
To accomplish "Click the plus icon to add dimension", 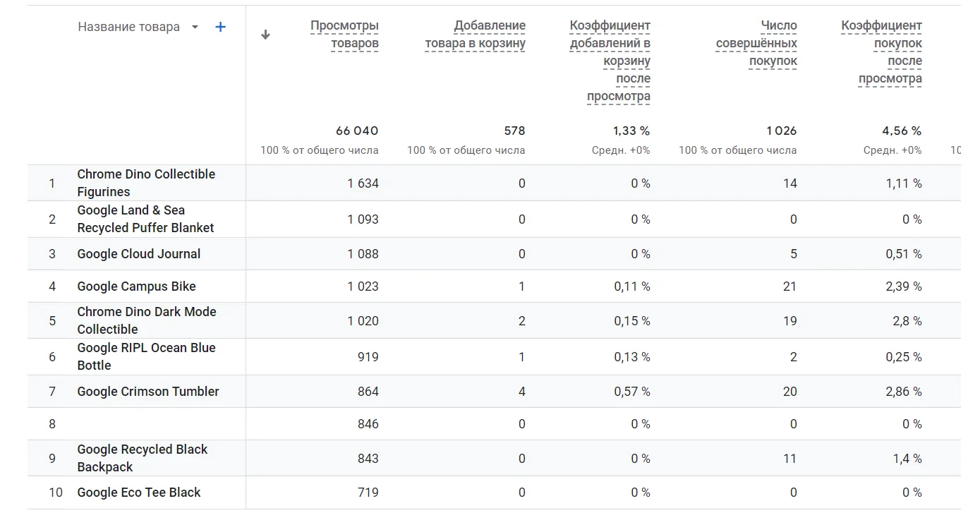I will tap(220, 27).
